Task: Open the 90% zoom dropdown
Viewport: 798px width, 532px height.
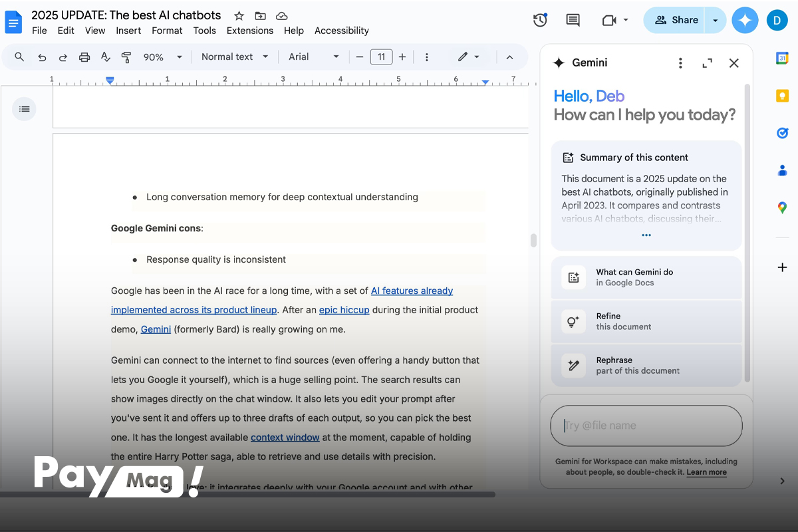Action: 163,57
